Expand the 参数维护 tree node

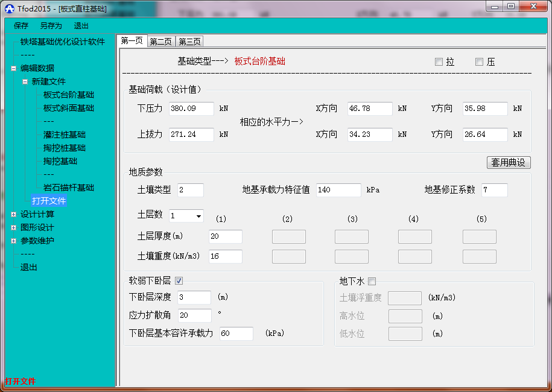[x=14, y=241]
